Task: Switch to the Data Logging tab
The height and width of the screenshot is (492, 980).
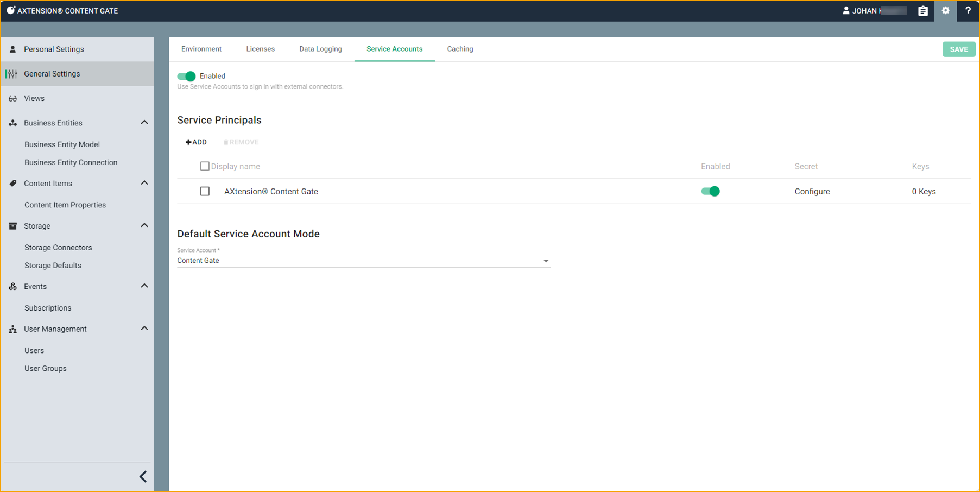Action: click(x=320, y=49)
